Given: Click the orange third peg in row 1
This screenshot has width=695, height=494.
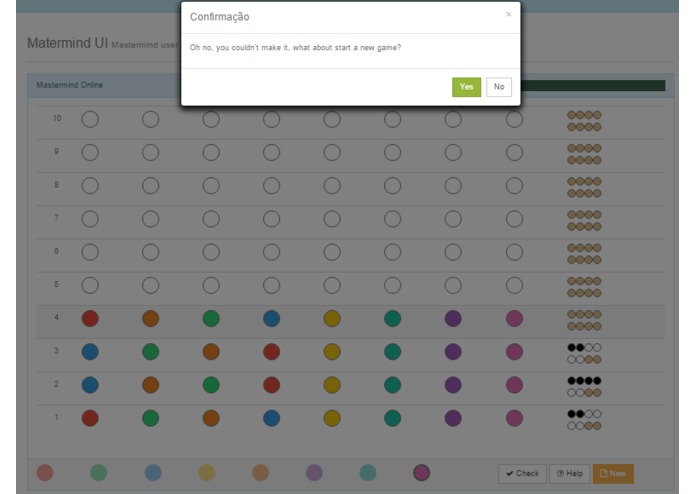Looking at the screenshot, I should point(211,418).
